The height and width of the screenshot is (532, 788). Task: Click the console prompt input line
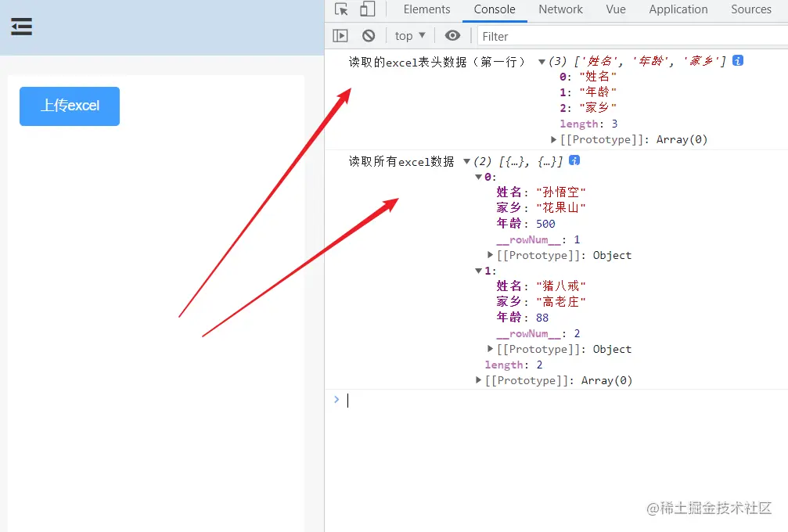563,401
